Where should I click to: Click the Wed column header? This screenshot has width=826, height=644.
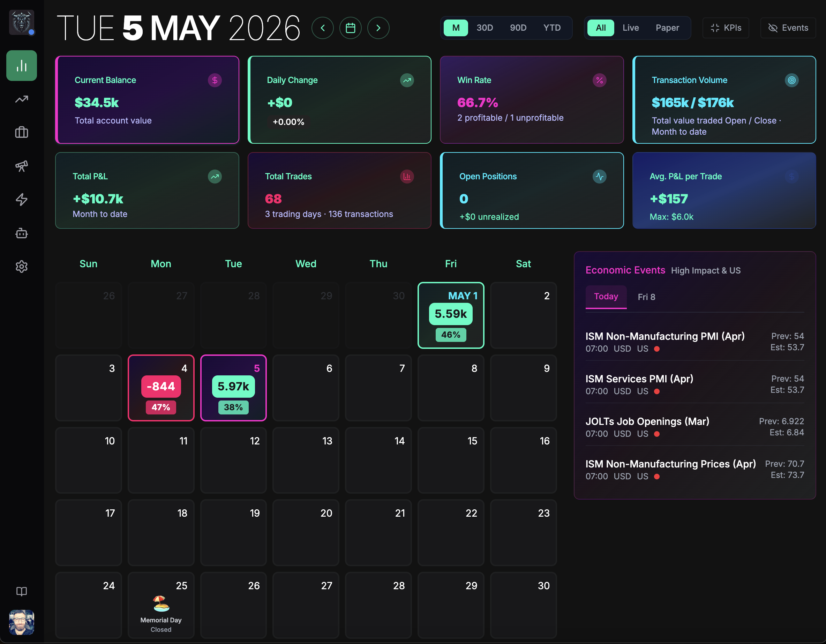pos(306,264)
